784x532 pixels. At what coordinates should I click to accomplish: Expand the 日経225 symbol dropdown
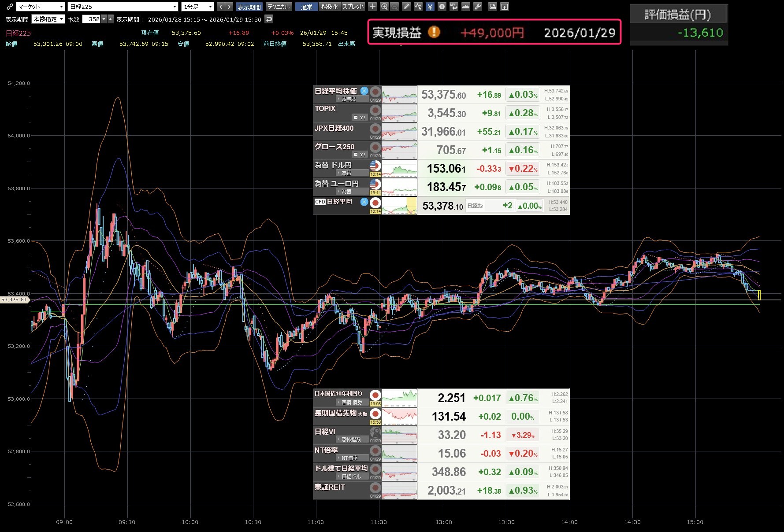click(x=123, y=7)
